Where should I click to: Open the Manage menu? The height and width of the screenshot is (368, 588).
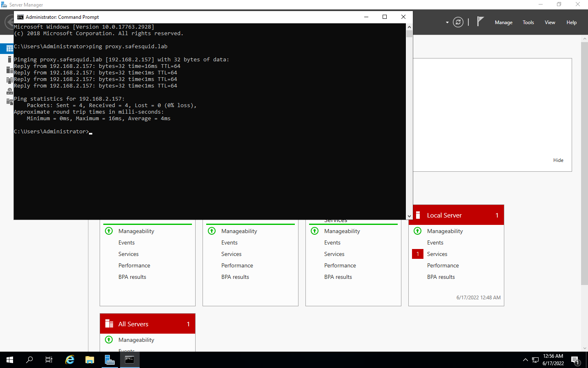503,22
